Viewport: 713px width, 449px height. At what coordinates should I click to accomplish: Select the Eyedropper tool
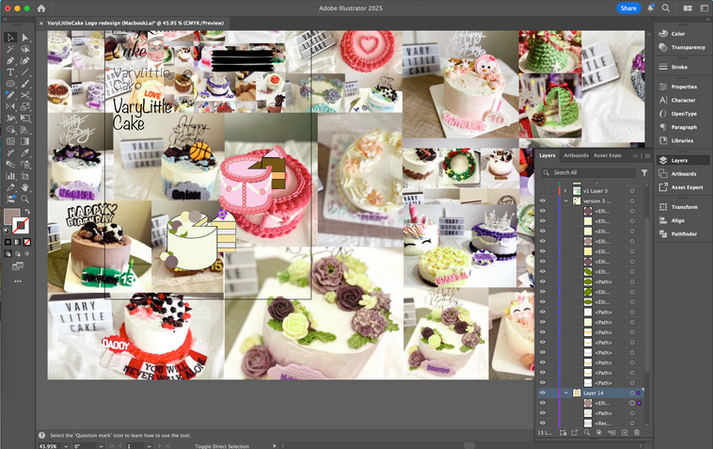point(25,153)
